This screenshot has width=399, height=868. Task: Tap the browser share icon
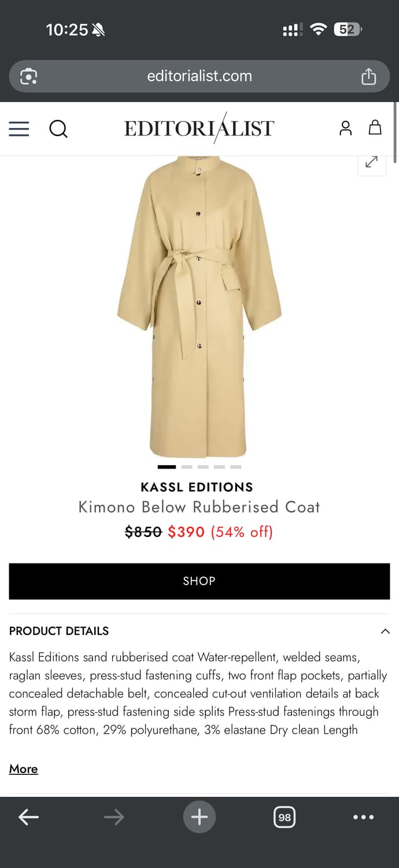[368, 76]
